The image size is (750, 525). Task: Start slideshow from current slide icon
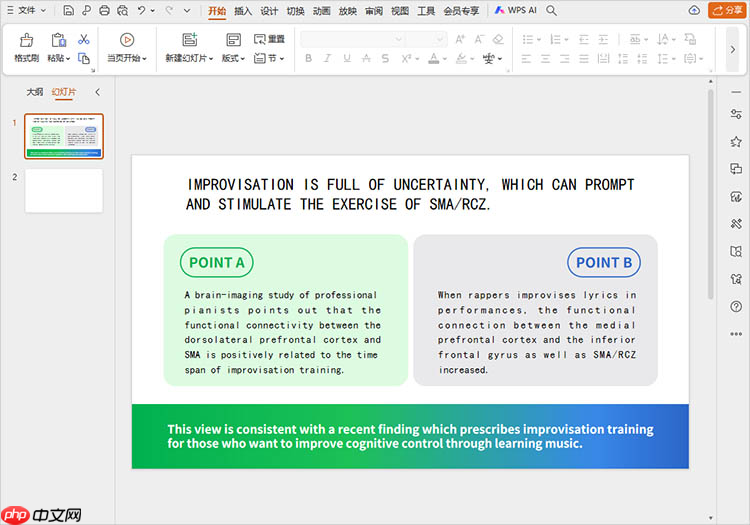(x=127, y=40)
